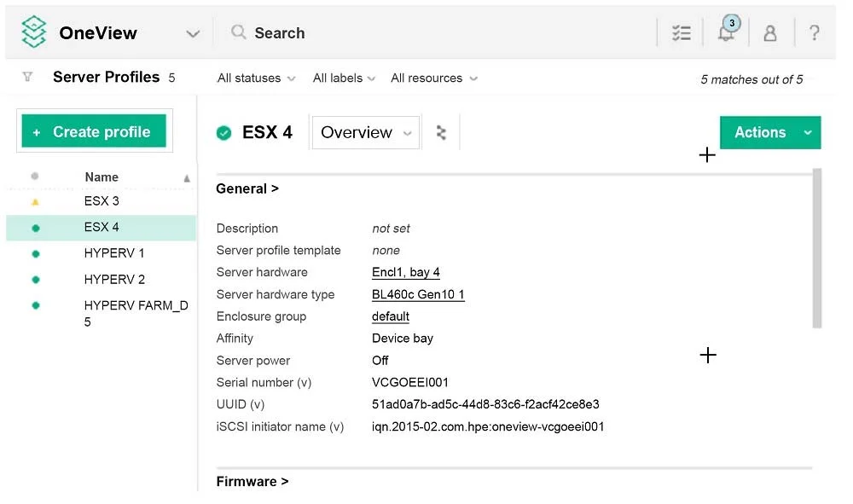Toggle the Name sort order arrow
The width and height of the screenshot is (853, 504).
coord(187,178)
